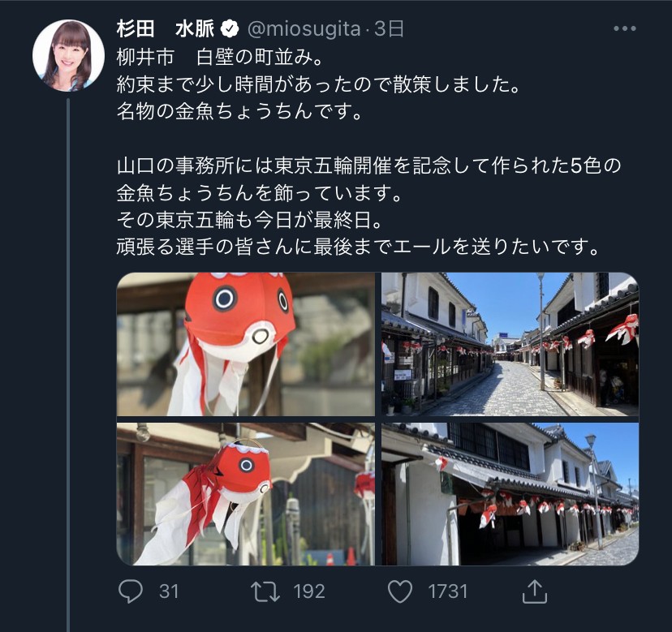This screenshot has height=632, width=672.
Task: View white-wall street photo with blue sky
Action: point(510,344)
